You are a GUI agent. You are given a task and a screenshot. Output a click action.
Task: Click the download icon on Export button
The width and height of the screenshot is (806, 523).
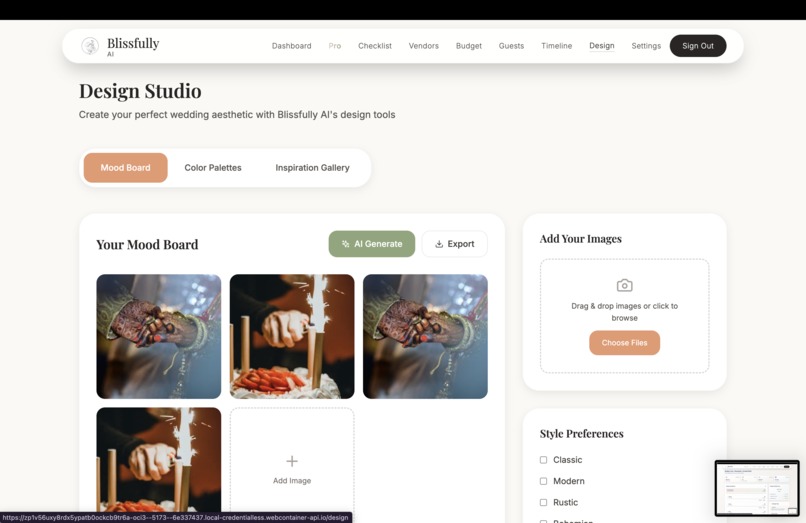439,244
